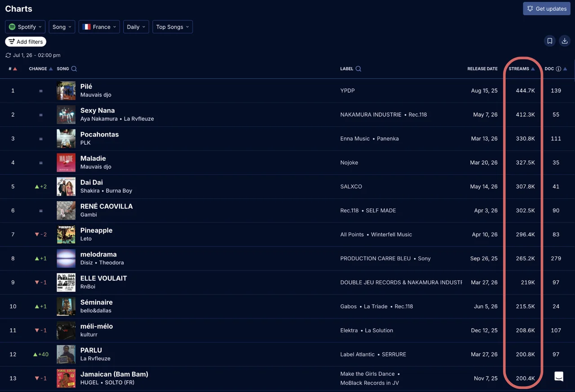Open the France country dropdown
This screenshot has height=392, width=575.
tap(99, 27)
